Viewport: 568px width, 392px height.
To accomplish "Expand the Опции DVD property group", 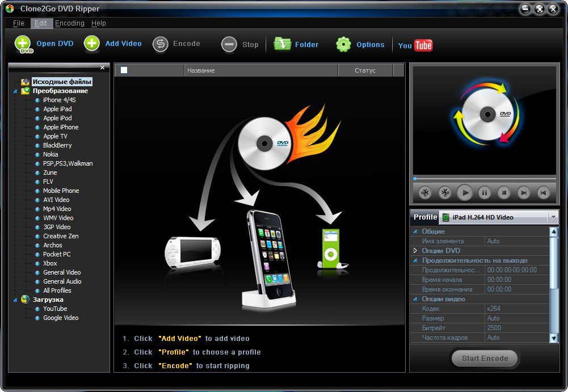I will [x=415, y=250].
